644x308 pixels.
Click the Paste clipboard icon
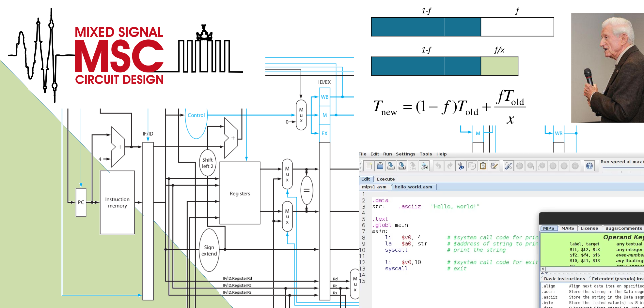(483, 166)
